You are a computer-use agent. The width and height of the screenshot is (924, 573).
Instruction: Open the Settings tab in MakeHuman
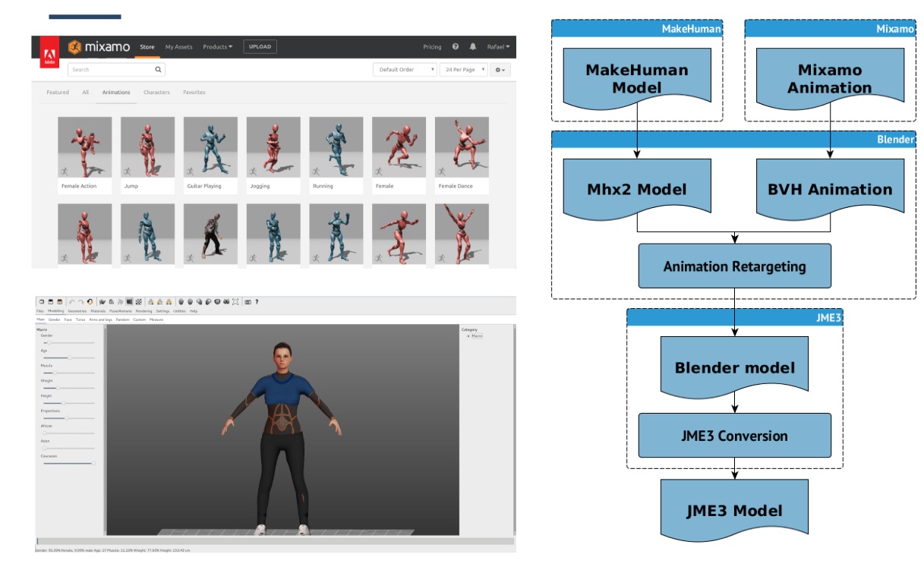click(x=162, y=311)
